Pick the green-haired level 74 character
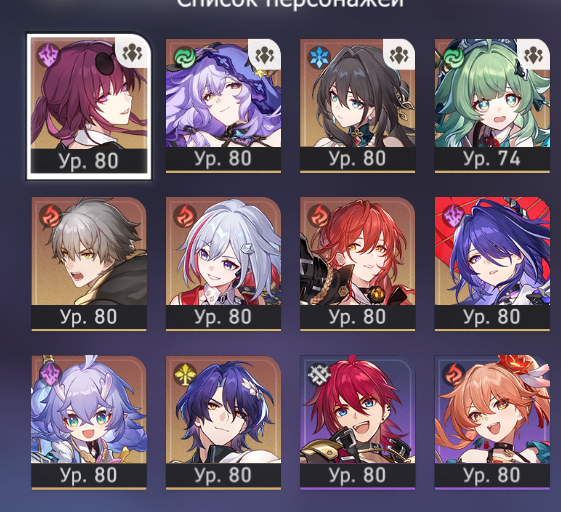The image size is (561, 512). [492, 106]
